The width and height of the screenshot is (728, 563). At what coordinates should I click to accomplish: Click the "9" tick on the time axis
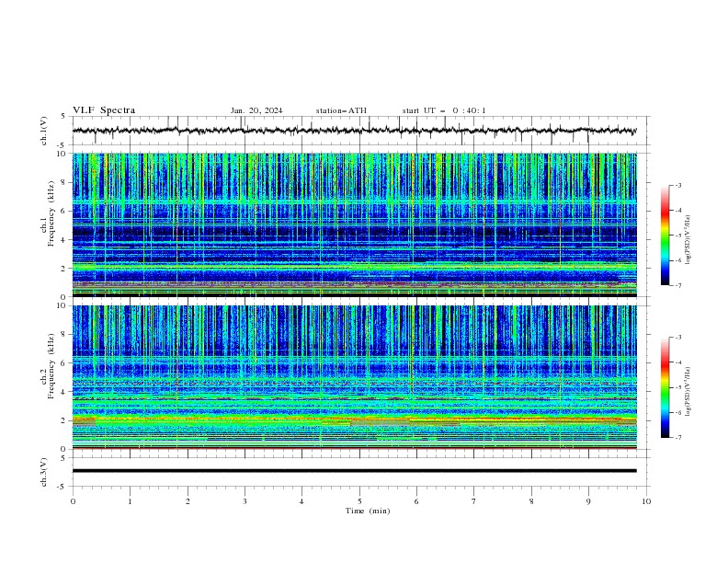pyautogui.click(x=588, y=501)
